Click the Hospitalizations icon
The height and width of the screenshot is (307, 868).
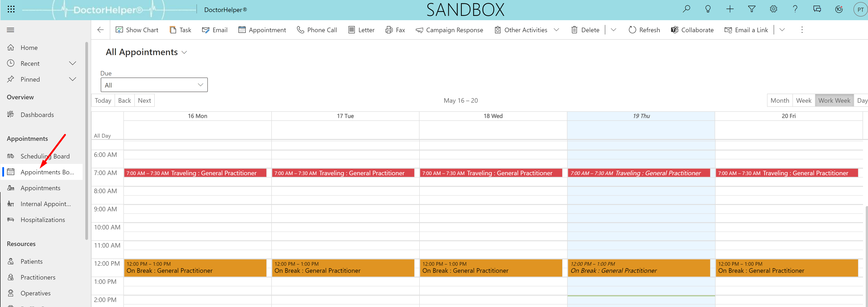coord(10,220)
